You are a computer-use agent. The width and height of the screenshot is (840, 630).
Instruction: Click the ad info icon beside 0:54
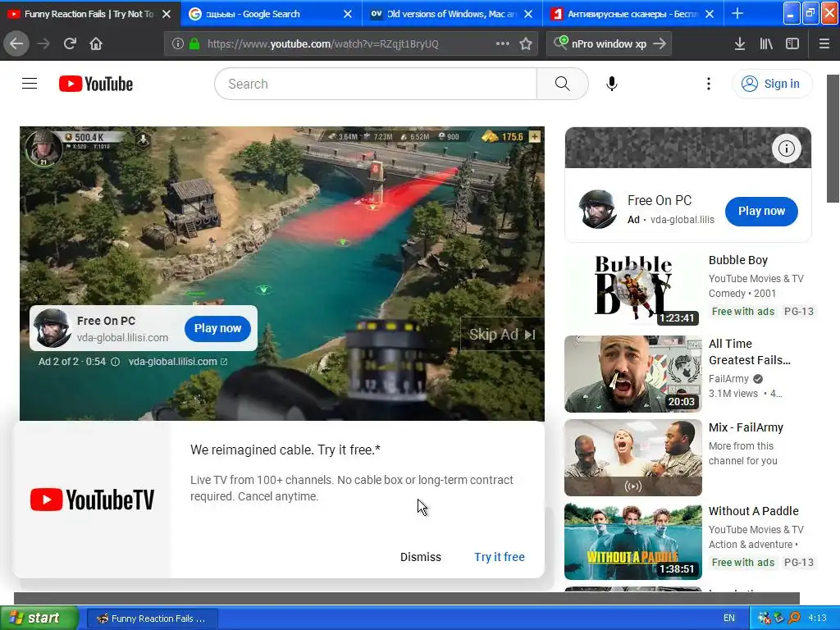[x=115, y=362]
